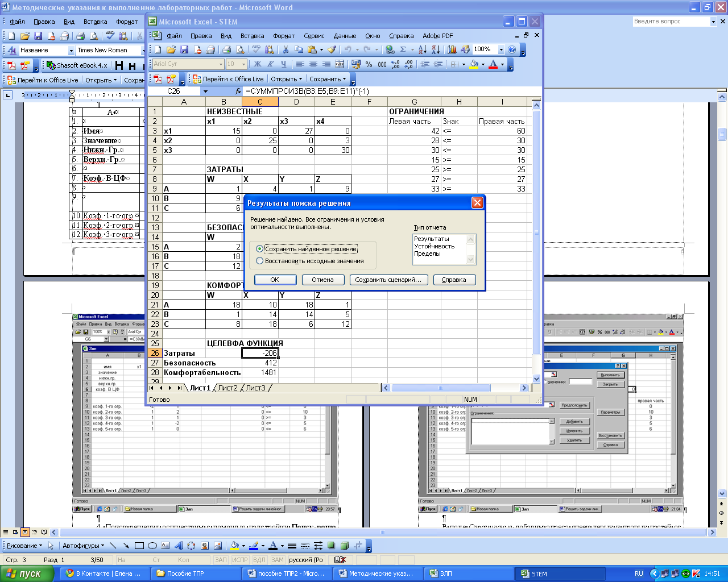Apply currency format icon in Excel
Viewport: 728px width, 582px height.
pyautogui.click(x=356, y=64)
